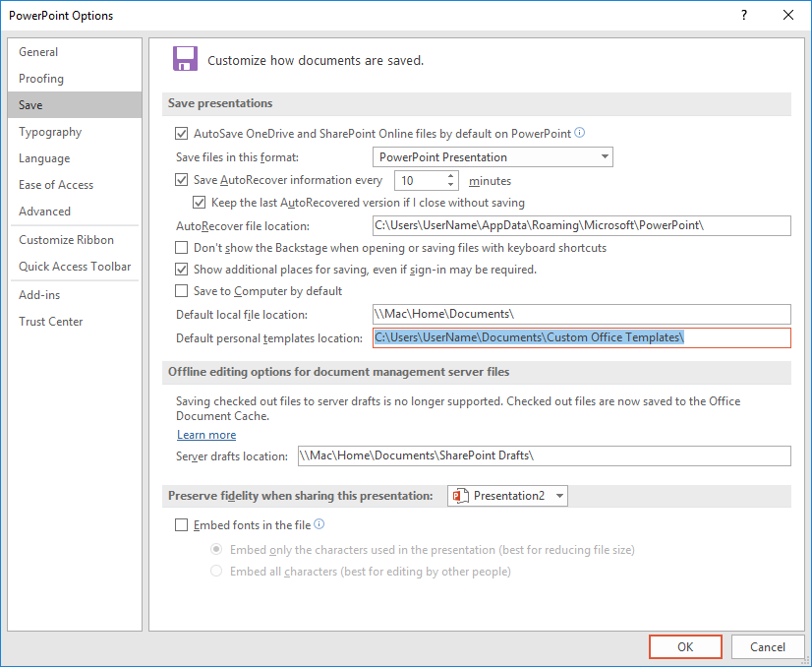Open the Advanced options category
The width and height of the screenshot is (812, 667).
(44, 212)
